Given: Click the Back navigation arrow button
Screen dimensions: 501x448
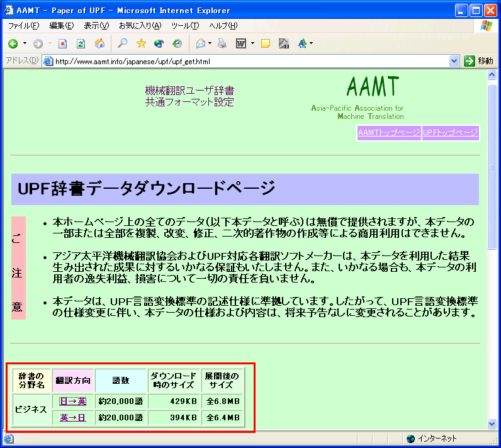Looking at the screenshot, I should click(13, 43).
